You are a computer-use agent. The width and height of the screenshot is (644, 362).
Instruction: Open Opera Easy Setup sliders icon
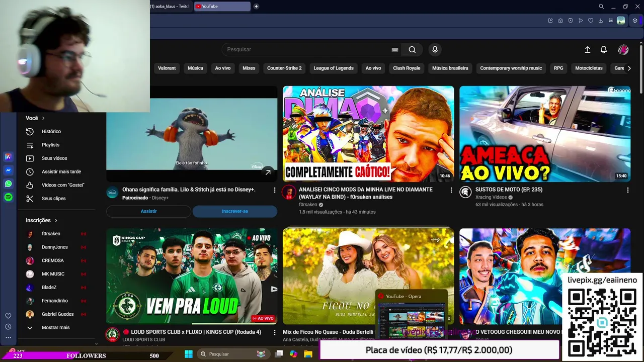click(611, 21)
